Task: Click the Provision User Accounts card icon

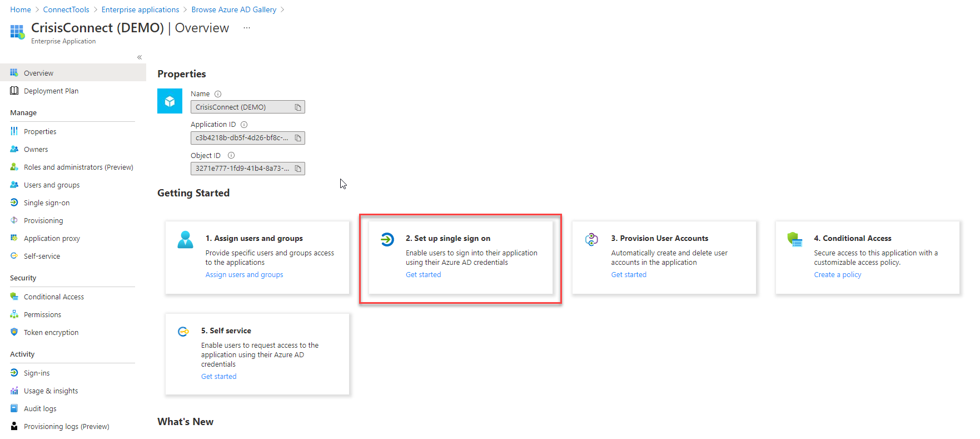Action: [x=592, y=239]
